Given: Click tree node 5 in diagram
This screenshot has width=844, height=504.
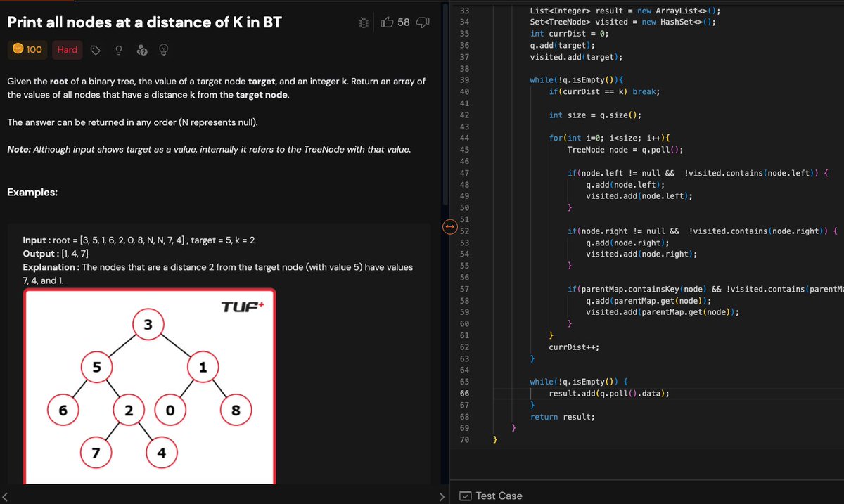Looking at the screenshot, I should (x=97, y=367).
